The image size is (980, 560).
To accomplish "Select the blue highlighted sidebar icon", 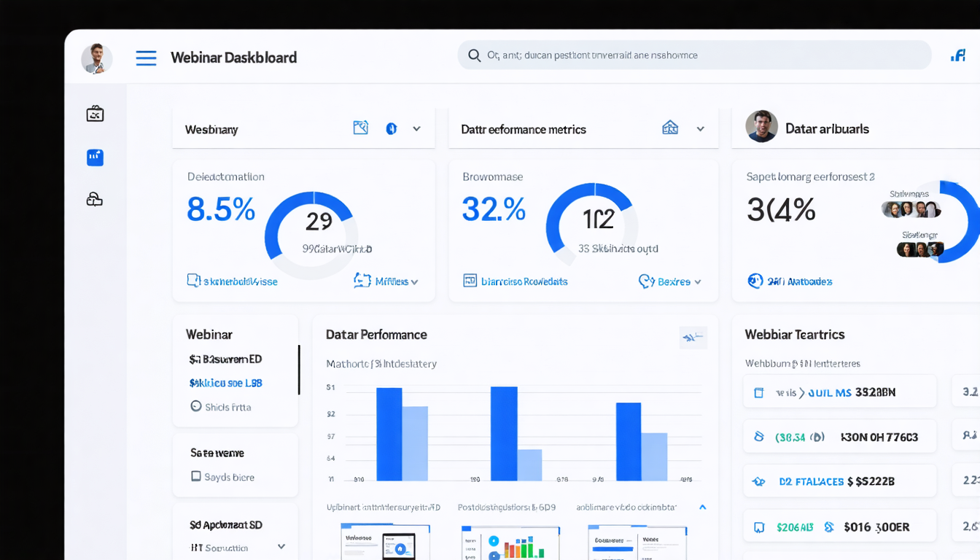I will (95, 157).
